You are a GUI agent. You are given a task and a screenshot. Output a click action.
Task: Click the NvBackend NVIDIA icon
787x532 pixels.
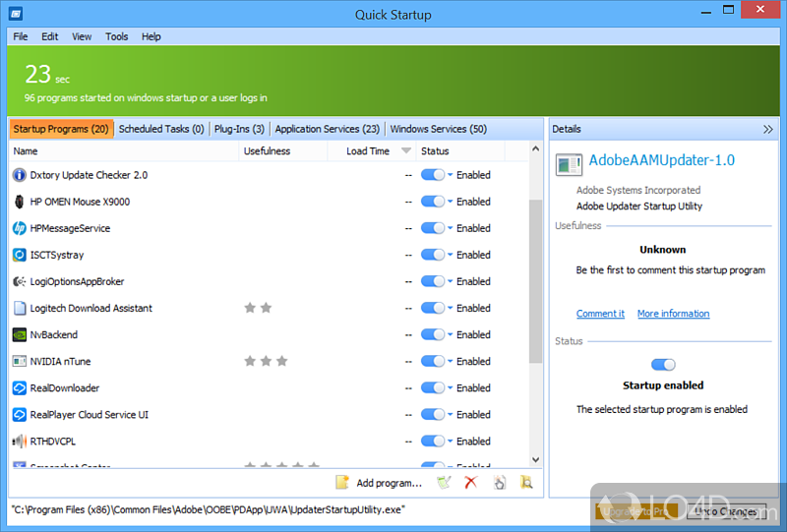[19, 334]
